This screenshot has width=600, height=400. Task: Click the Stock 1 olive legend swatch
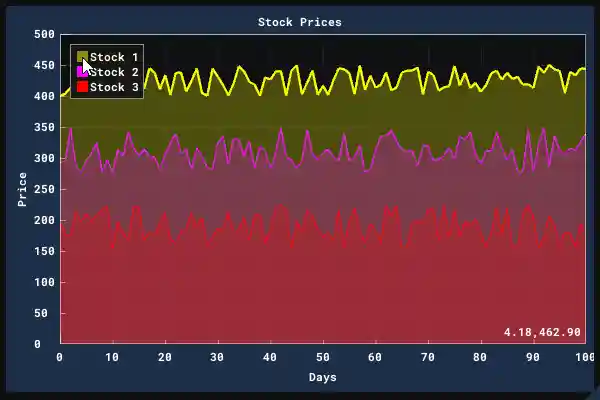[x=82, y=57]
